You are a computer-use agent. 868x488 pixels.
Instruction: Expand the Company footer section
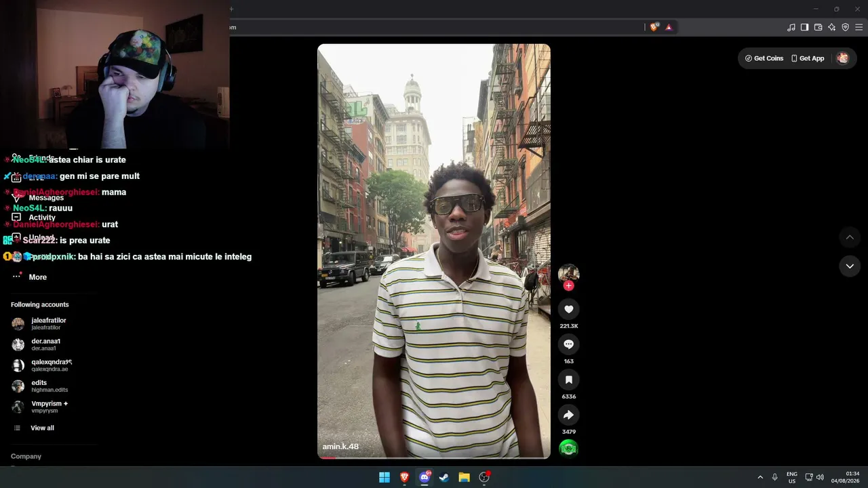[x=26, y=456]
